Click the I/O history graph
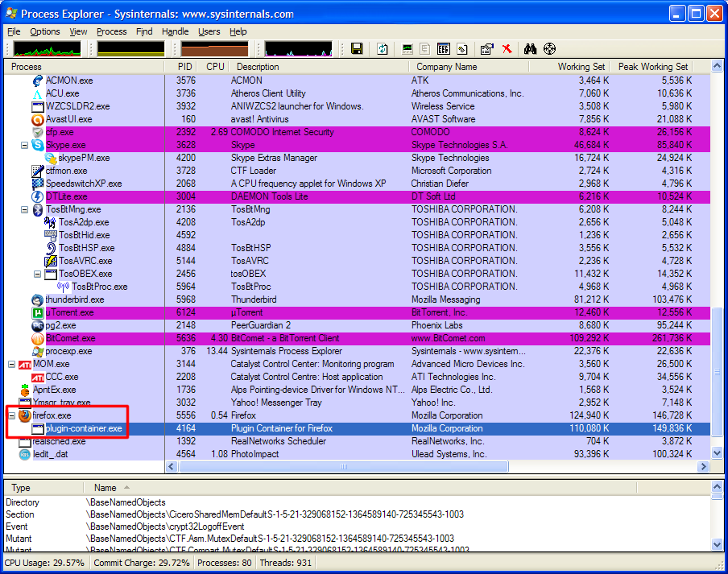Screen dimensions: 728x574 point(298,49)
